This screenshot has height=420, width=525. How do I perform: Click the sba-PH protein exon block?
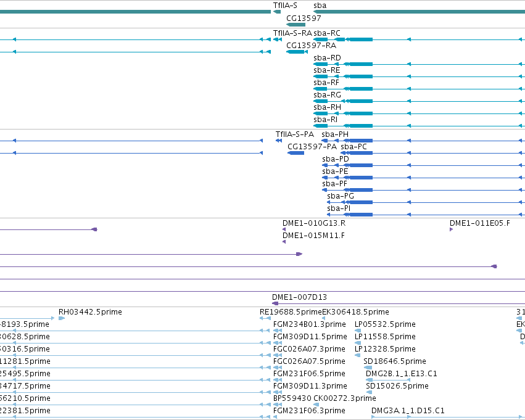tap(361, 141)
